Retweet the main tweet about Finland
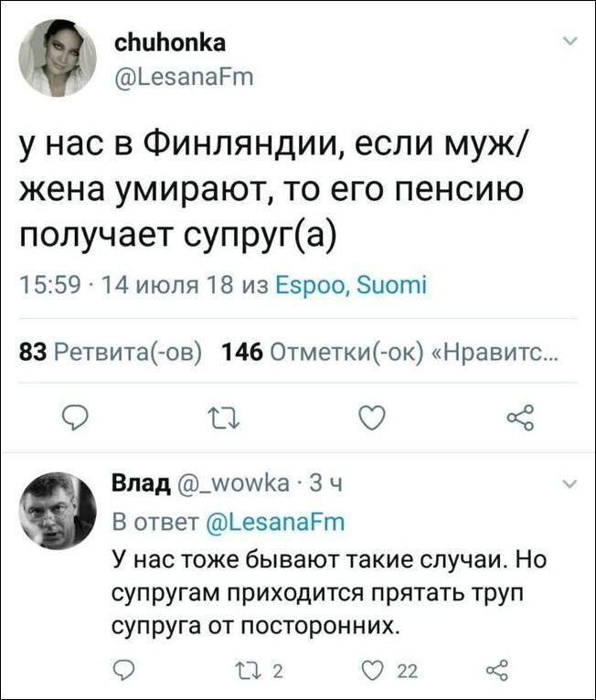Image resolution: width=596 pixels, height=700 pixels. (x=224, y=419)
